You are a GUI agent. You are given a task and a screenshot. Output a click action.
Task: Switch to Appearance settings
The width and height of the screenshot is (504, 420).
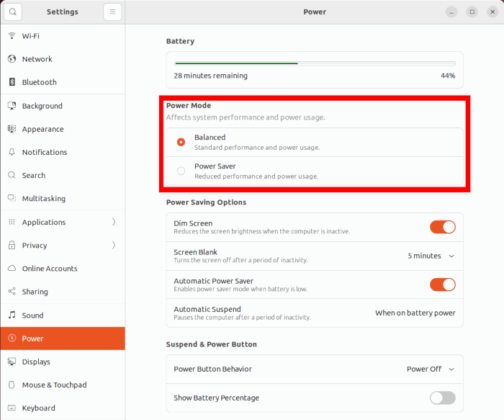pos(63,129)
